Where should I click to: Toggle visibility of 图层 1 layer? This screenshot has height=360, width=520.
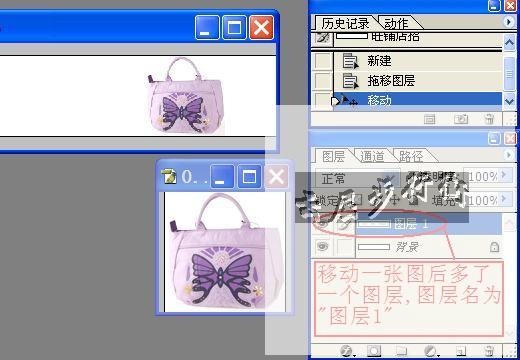pyautogui.click(x=322, y=224)
